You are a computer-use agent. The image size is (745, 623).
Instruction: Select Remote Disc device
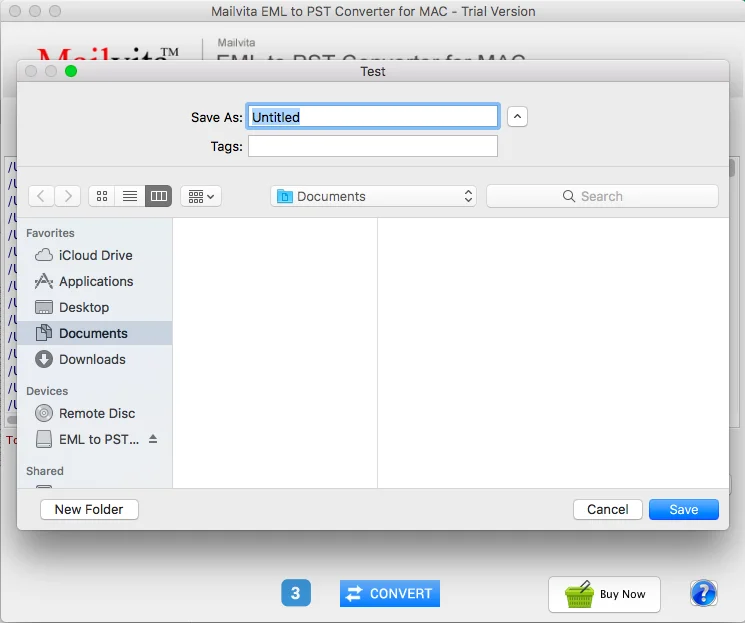(x=95, y=413)
